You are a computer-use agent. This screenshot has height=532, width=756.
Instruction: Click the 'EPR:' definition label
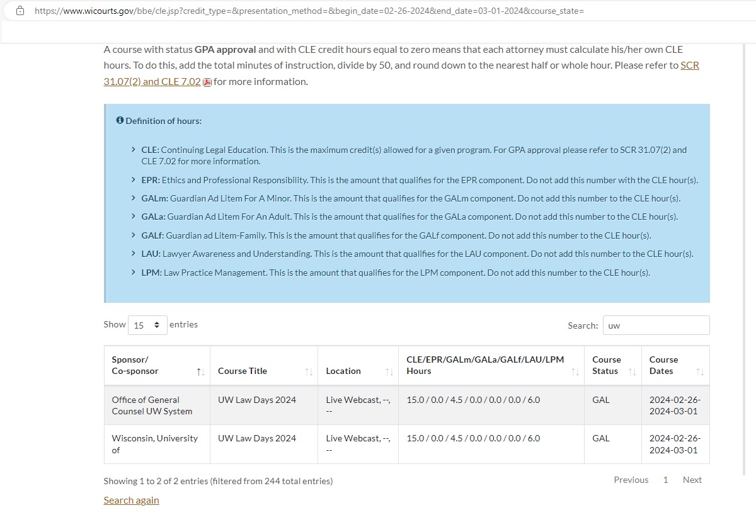click(151, 180)
